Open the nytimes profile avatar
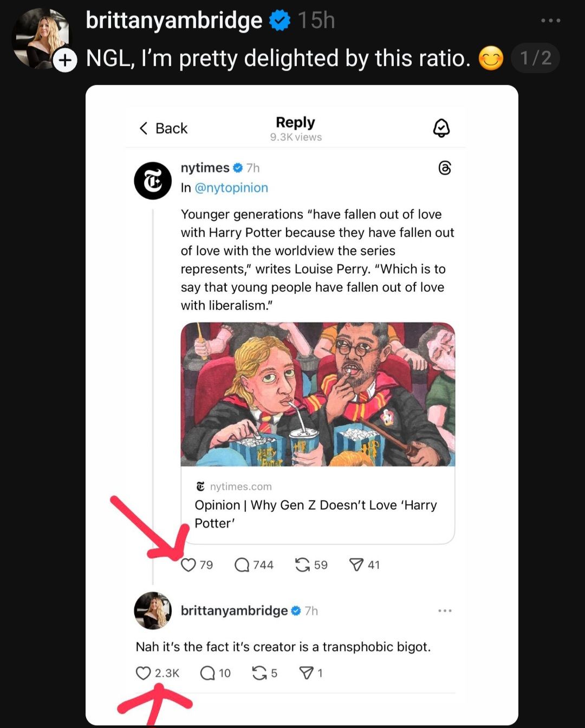Image resolution: width=585 pixels, height=728 pixels. point(153,181)
